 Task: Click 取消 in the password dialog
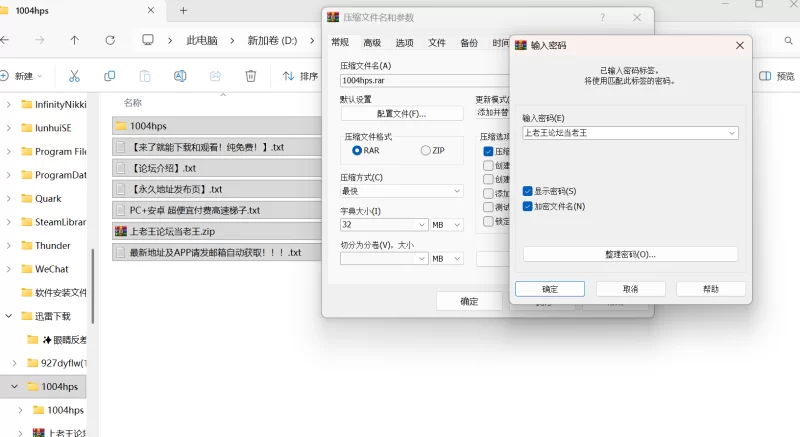[x=631, y=289]
